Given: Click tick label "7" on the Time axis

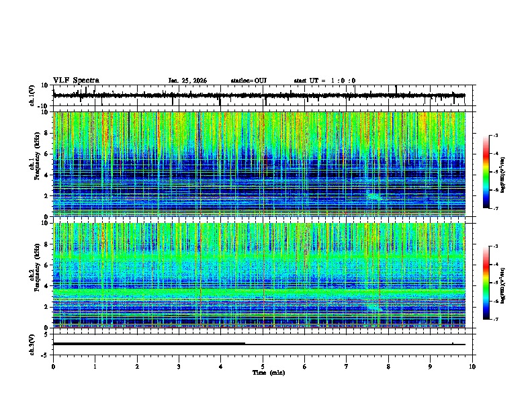Looking at the screenshot, I should (x=347, y=367).
